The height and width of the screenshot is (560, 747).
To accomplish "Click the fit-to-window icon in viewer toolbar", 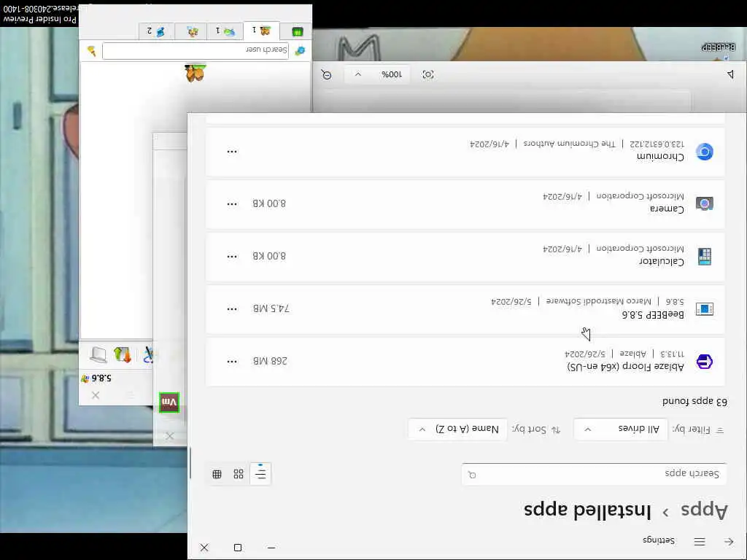I will coord(427,74).
